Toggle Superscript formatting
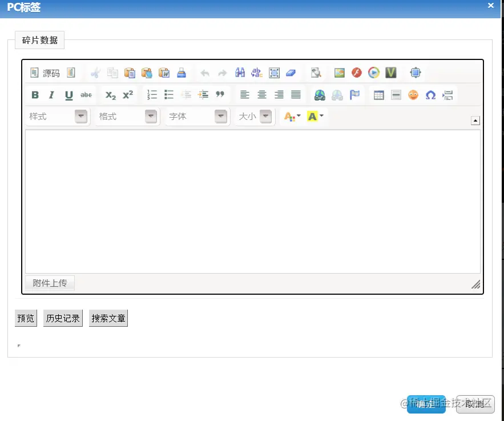Viewport: 504px width, 421px height. 128,95
